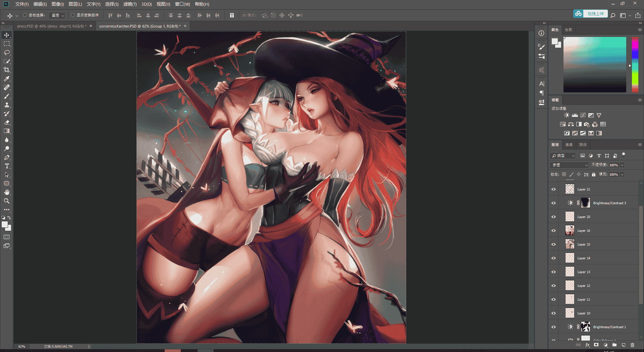Open the 图层 auto-select target dropdown
Viewport: 644px width, 352px height.
tap(57, 15)
